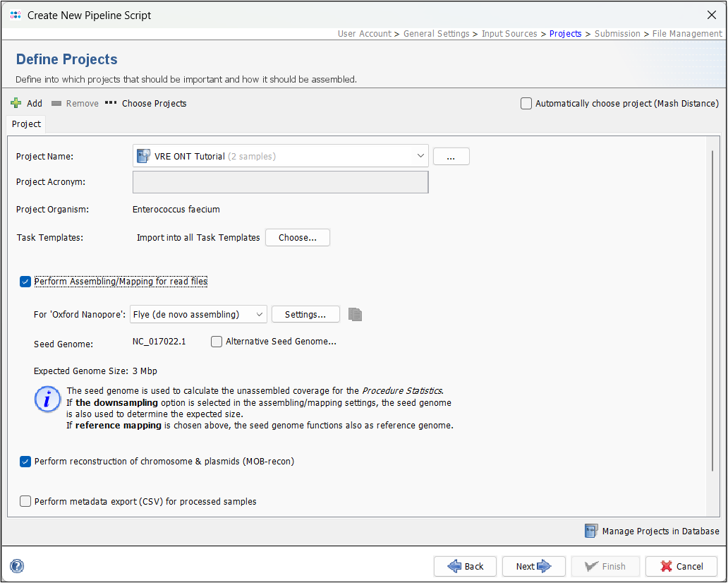
Task: Open the Project Name dropdown
Action: (420, 156)
